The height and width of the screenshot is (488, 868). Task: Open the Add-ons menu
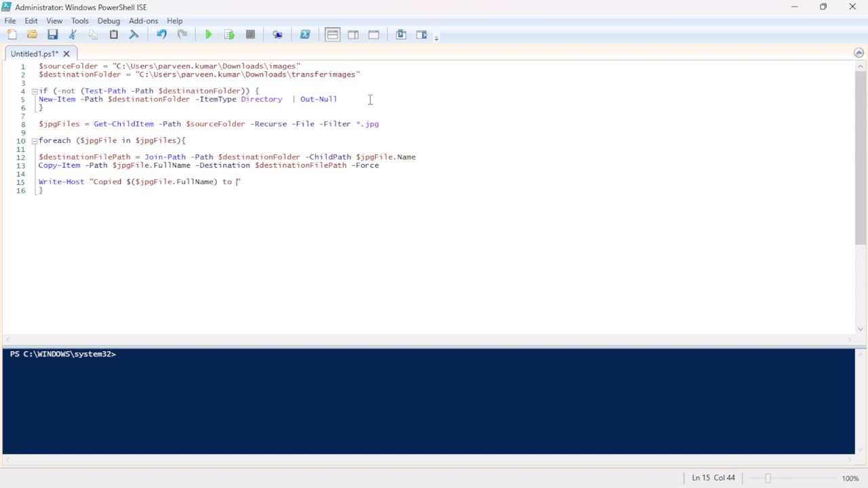pyautogui.click(x=143, y=21)
